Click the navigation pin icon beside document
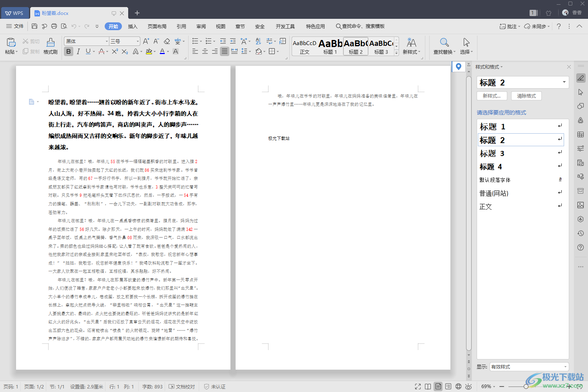The image size is (588, 392). click(459, 67)
